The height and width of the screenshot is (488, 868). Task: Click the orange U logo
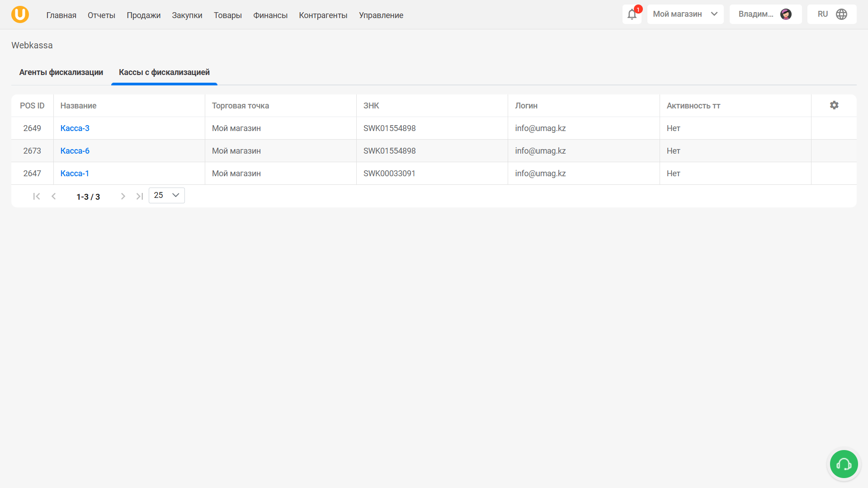[x=20, y=14]
